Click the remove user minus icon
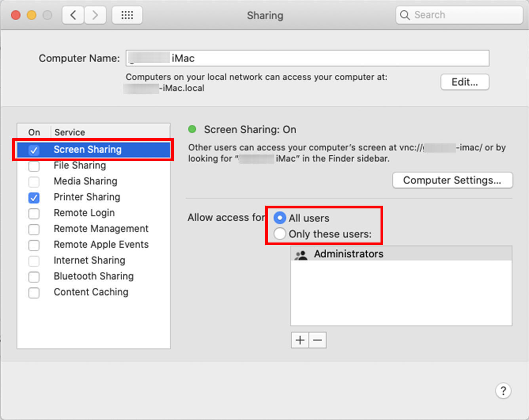This screenshot has height=420, width=529. [x=318, y=340]
